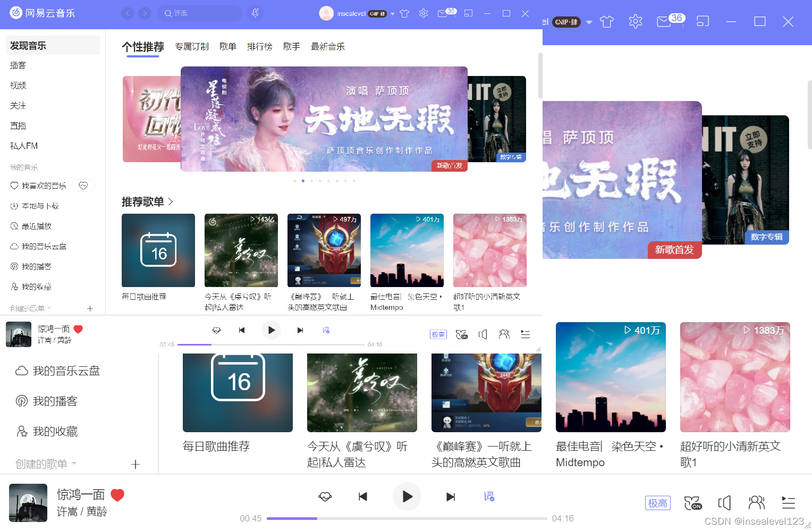Open the enlarged 惊鸿一面 album cover
This screenshot has height=530, width=812.
28,502
